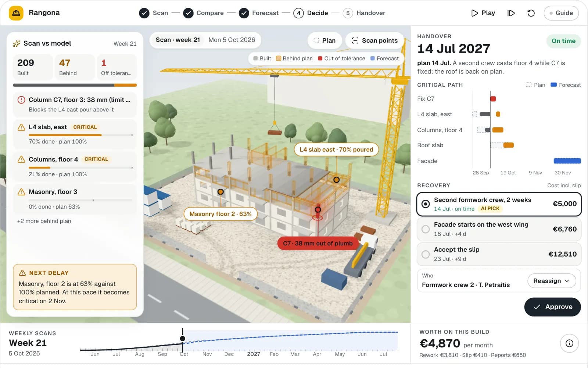Click the step-forward playback icon
The image size is (588, 368).
pyautogui.click(x=511, y=13)
